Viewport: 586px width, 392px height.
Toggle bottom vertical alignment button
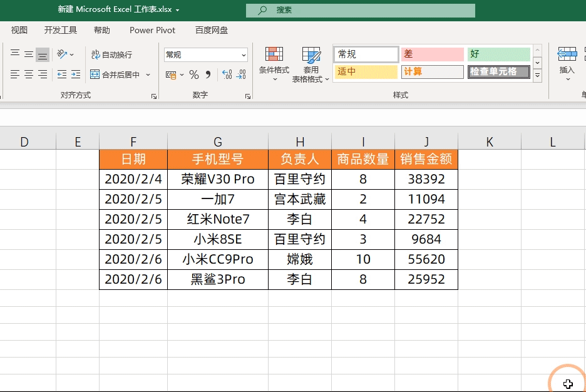click(42, 54)
